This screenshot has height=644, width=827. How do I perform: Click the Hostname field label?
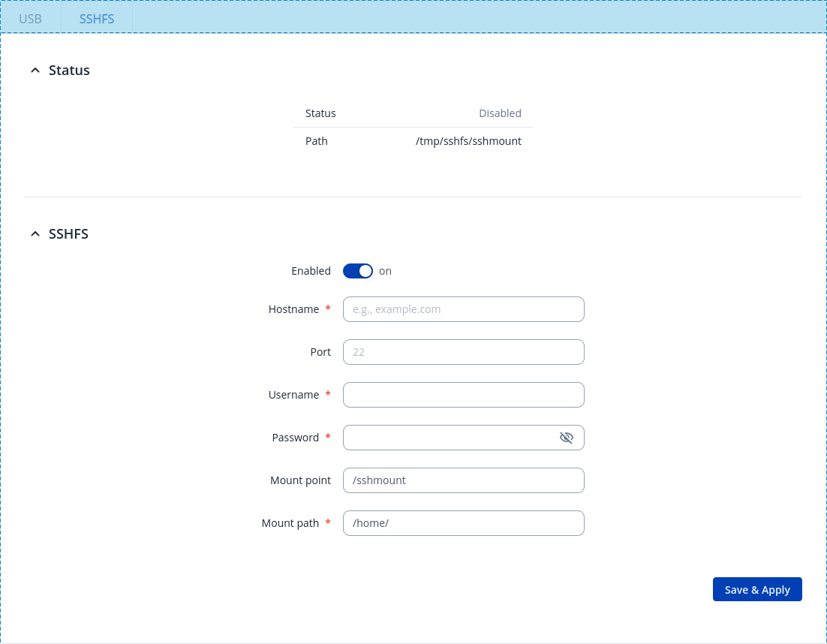pos(293,309)
